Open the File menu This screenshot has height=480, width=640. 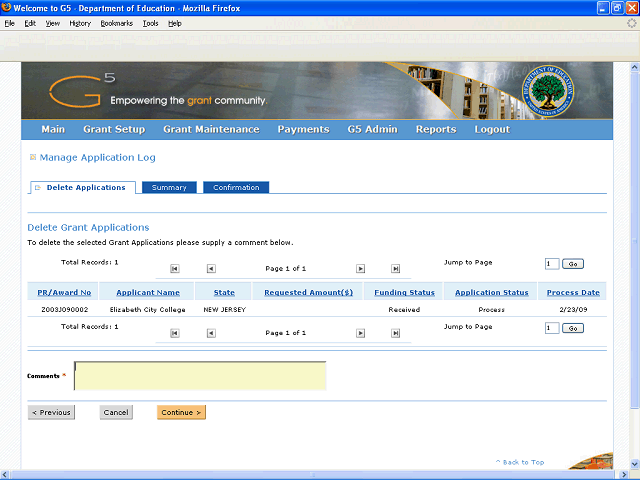[9, 23]
